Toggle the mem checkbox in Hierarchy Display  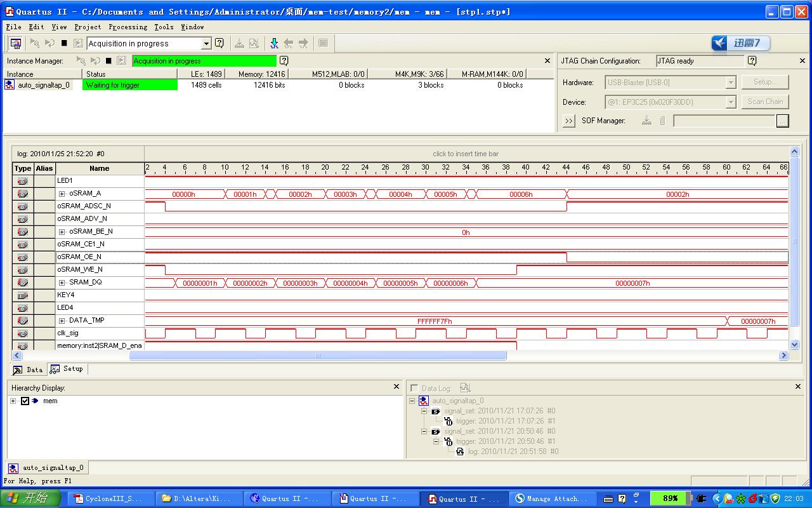(25, 401)
